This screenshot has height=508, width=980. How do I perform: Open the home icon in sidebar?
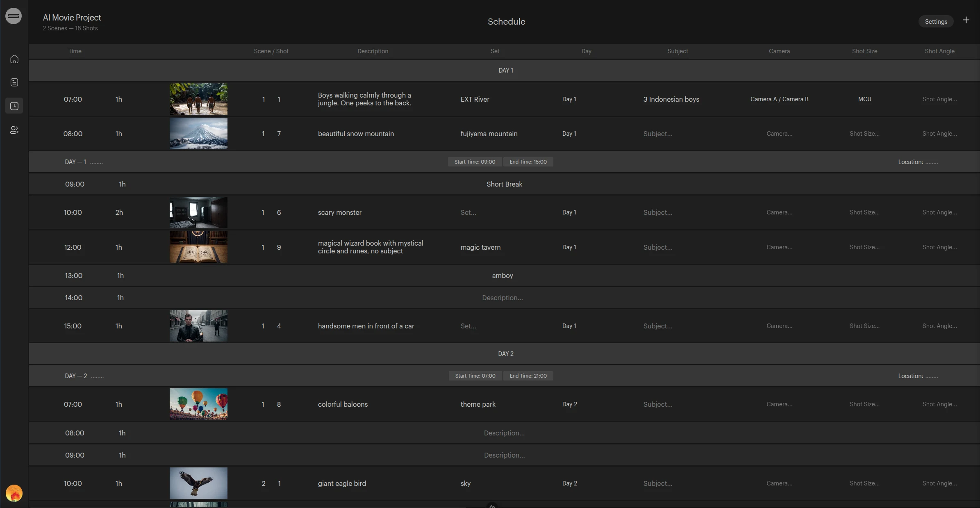pos(14,59)
